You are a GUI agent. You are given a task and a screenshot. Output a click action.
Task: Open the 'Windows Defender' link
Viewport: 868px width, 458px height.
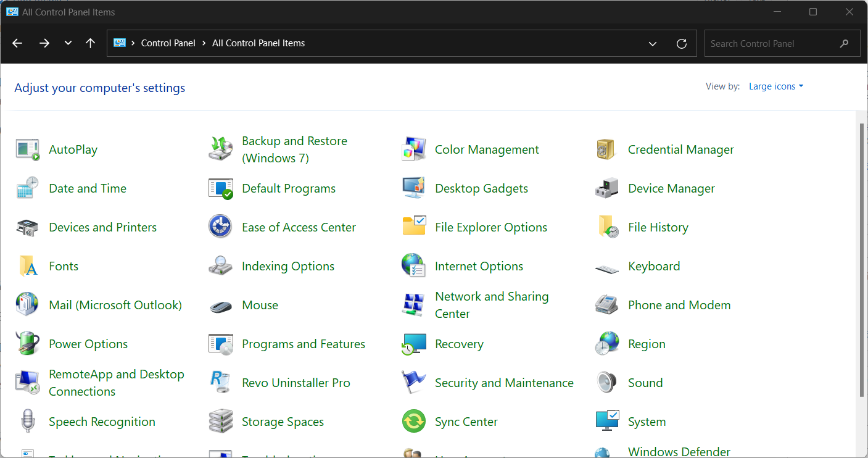pos(679,452)
